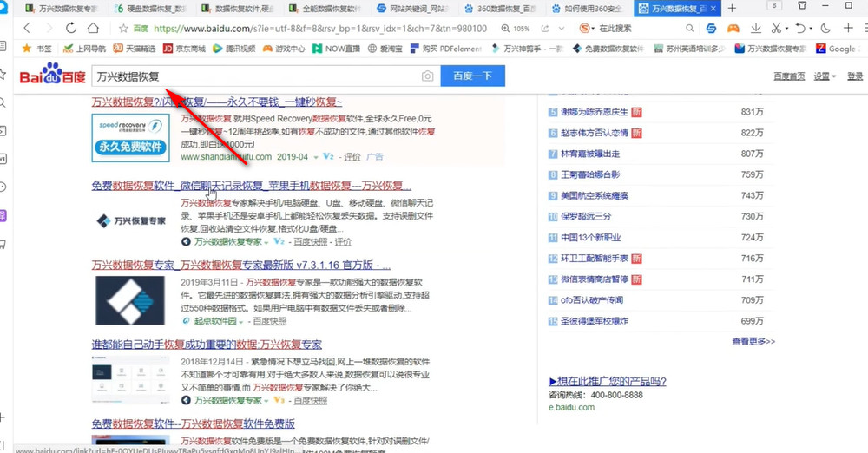
Task: Open a new tab with plus button
Action: pyautogui.click(x=732, y=9)
